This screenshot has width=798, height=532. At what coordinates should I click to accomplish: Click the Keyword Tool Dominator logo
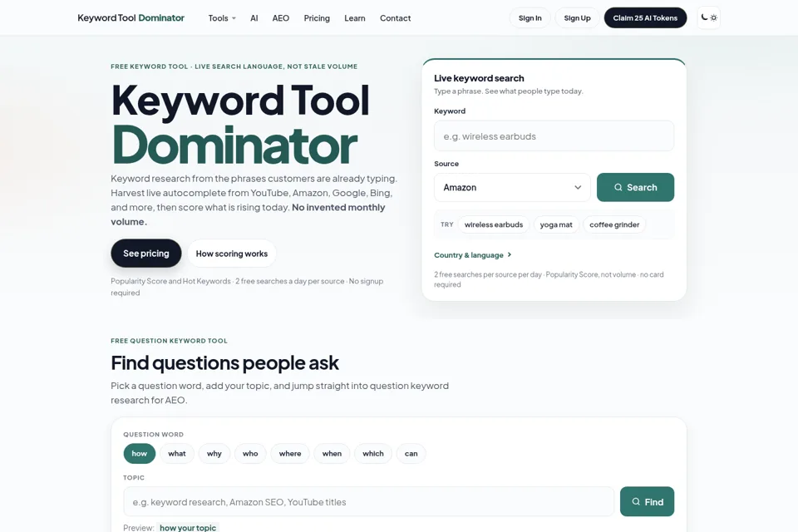coord(131,17)
